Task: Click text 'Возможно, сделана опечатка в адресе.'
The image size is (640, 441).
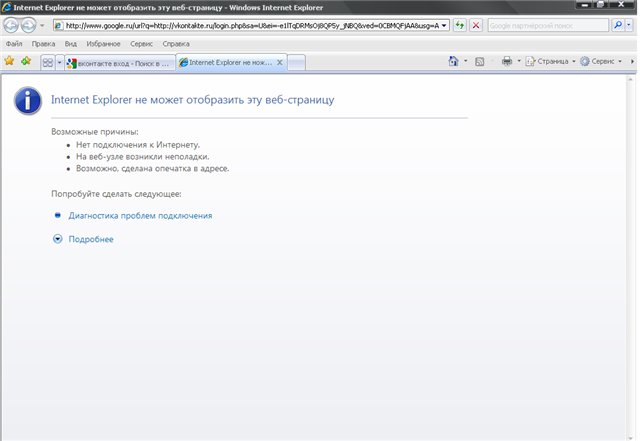Action: [x=153, y=168]
